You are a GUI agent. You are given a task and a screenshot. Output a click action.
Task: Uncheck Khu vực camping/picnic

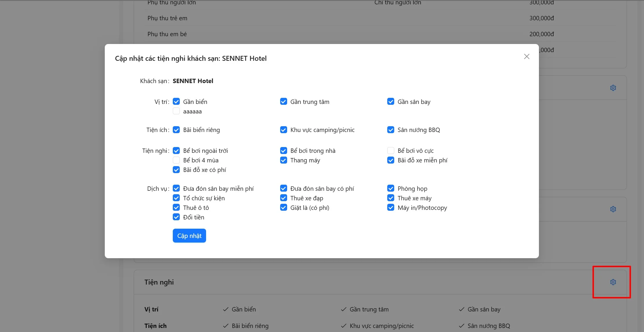click(283, 130)
